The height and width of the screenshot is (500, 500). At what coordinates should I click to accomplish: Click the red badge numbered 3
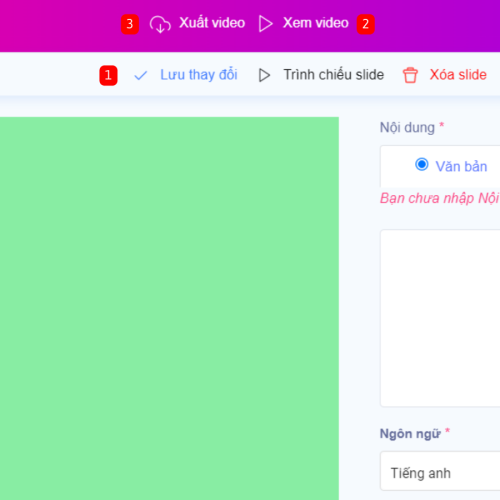click(130, 24)
